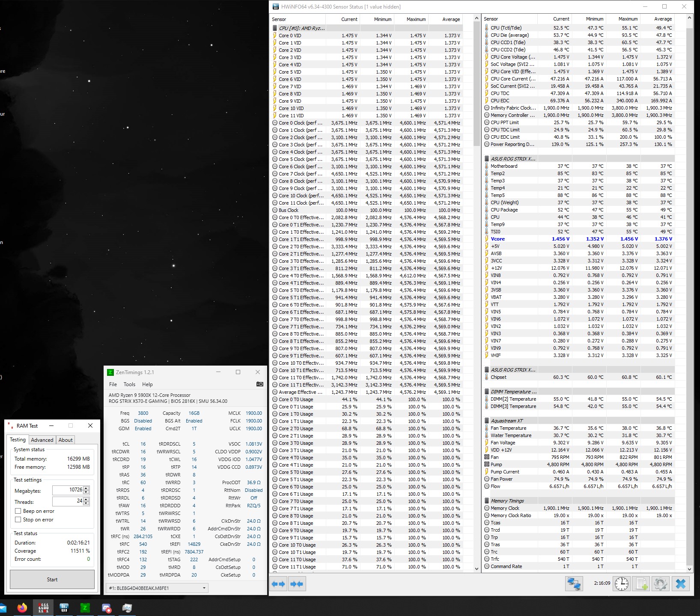Click the Current column header in left panel
This screenshot has height=616, width=700.
pyautogui.click(x=343, y=19)
